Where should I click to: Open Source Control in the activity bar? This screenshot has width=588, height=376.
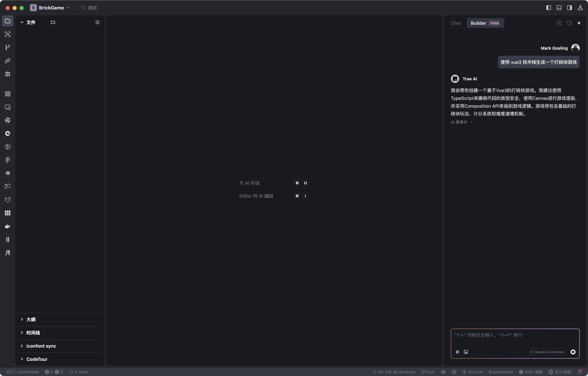pos(7,47)
